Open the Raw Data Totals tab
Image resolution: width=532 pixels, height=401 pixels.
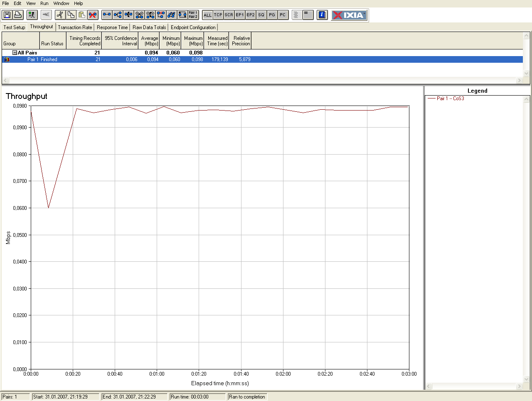coord(149,27)
